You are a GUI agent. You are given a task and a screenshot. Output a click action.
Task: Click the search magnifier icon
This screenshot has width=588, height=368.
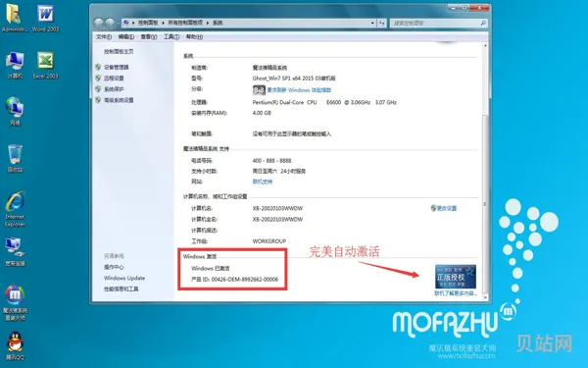pyautogui.click(x=483, y=23)
